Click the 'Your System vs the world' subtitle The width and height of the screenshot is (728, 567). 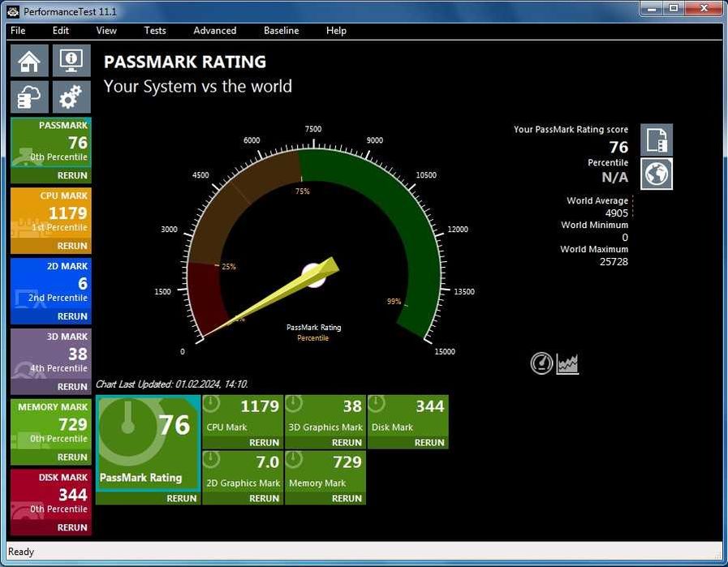point(198,86)
